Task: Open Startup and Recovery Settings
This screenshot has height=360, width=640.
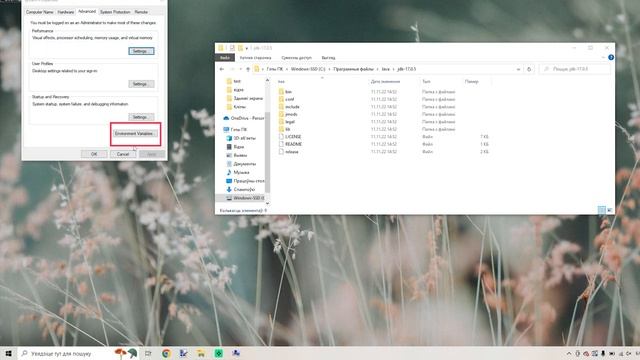Action: 141,117
